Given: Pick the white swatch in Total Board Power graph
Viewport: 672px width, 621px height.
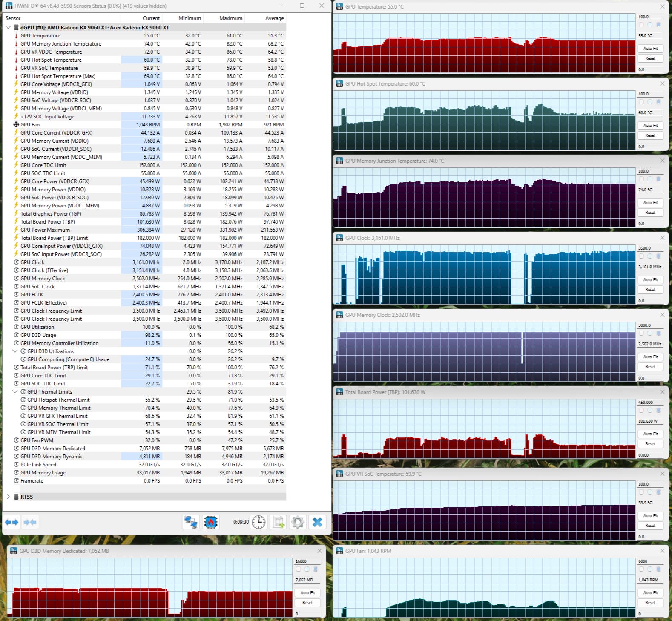Looking at the screenshot, I should coord(641,411).
